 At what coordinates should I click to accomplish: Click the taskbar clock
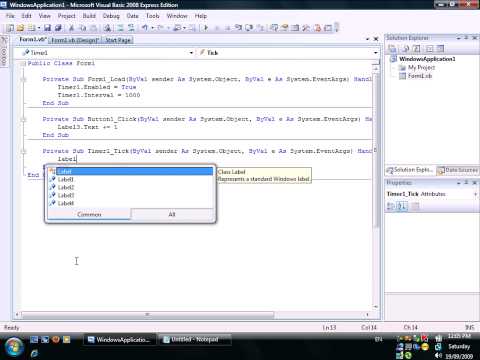click(459, 347)
